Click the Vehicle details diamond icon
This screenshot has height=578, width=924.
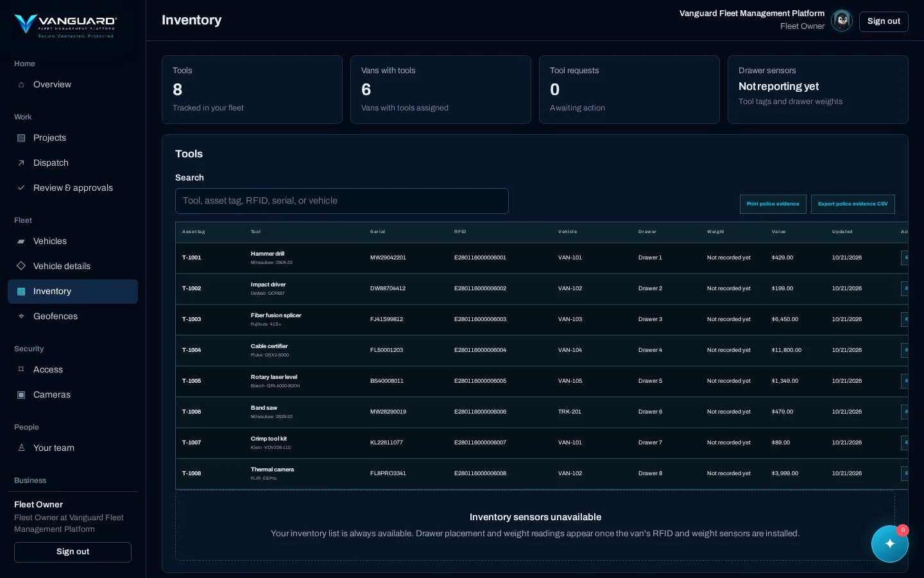[21, 266]
